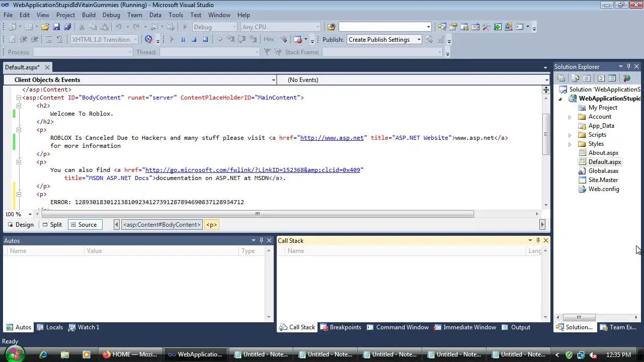The height and width of the screenshot is (362, 644).
Task: Open the Tools menu
Action: (x=176, y=15)
